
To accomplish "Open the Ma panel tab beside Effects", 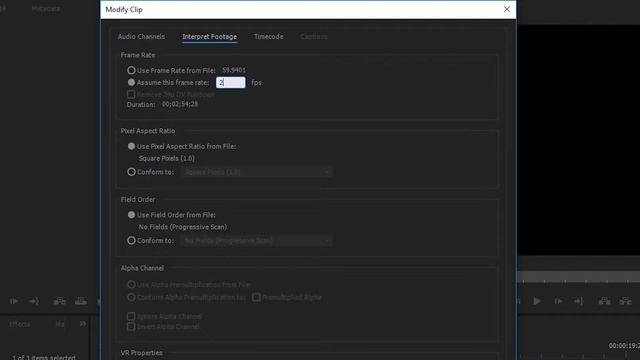I will coord(60,324).
